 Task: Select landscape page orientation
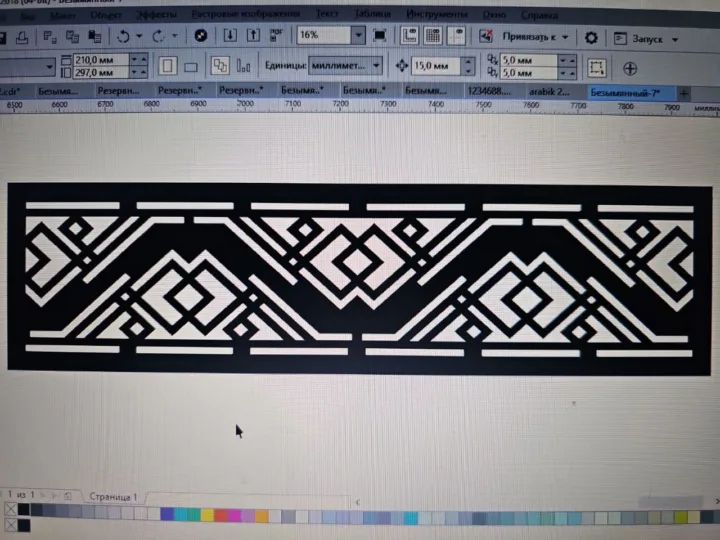tap(191, 67)
